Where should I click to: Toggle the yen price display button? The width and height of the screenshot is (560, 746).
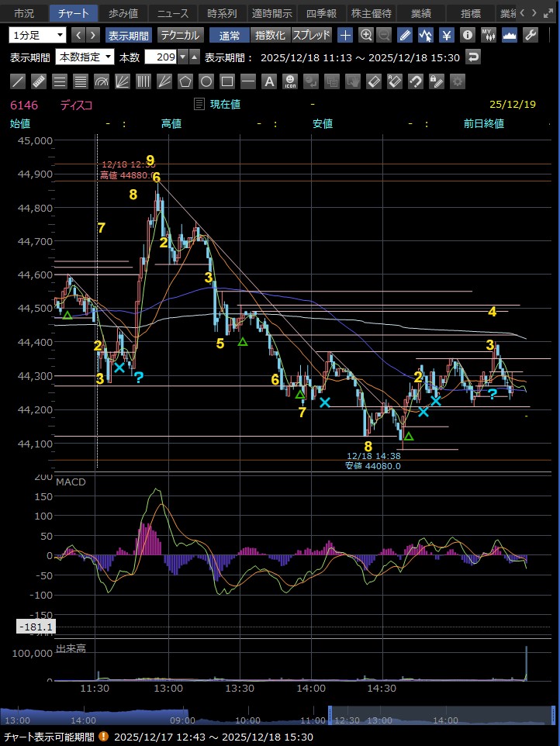coord(447,35)
